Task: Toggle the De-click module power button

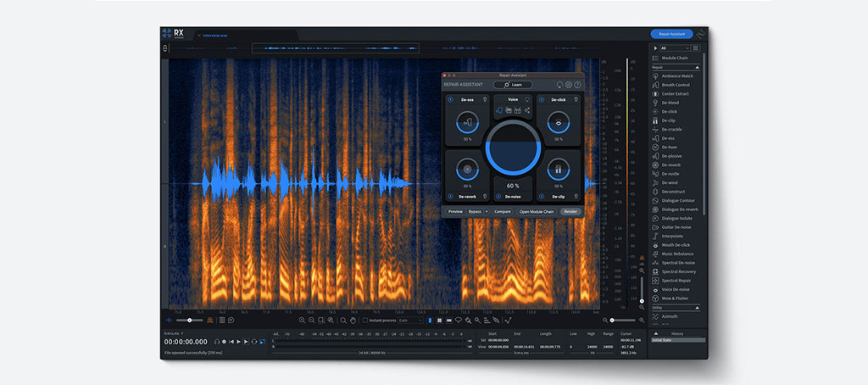Action: [541, 100]
